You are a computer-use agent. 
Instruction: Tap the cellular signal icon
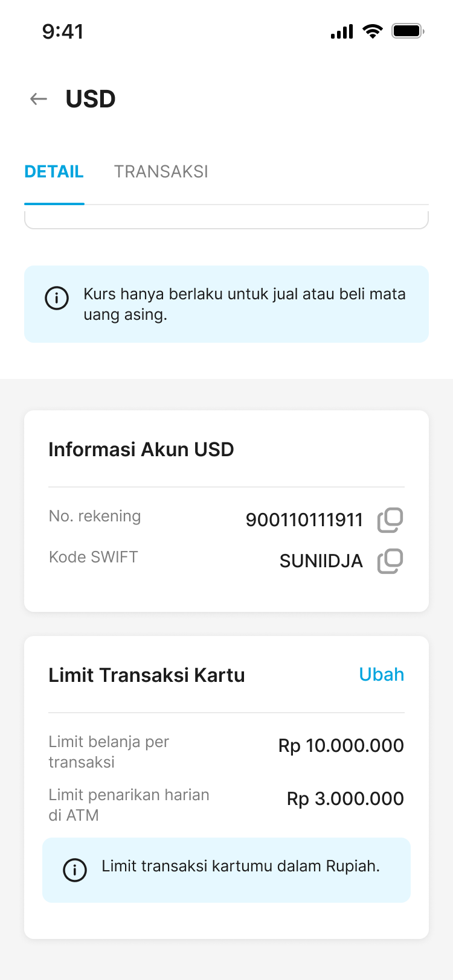click(342, 31)
